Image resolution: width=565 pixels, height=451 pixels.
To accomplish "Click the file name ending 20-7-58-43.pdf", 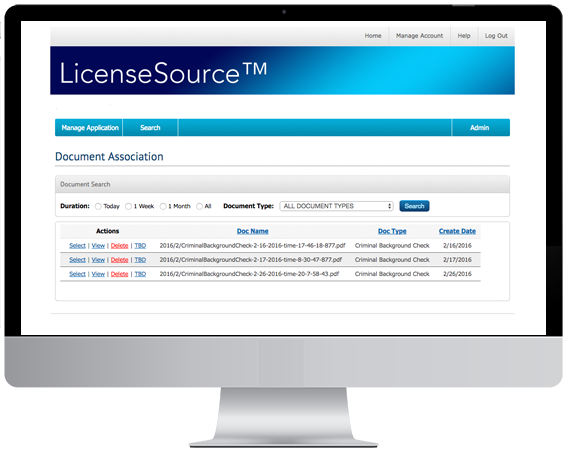I will coord(249,274).
